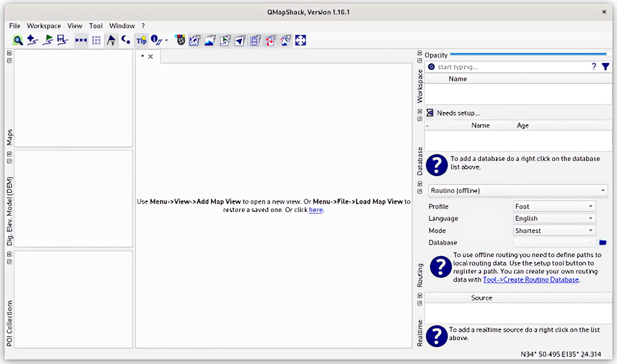Close the Dig. Elev. Model dock

[9, 154]
